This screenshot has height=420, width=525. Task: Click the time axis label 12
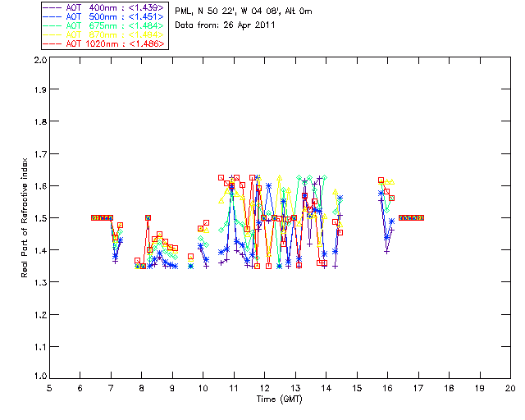(x=264, y=388)
